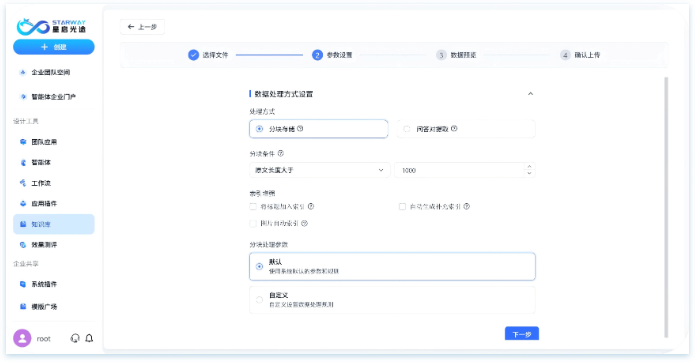695x362 pixels.
Task: Choose the 自定义 chunk processing option
Action: (x=392, y=300)
